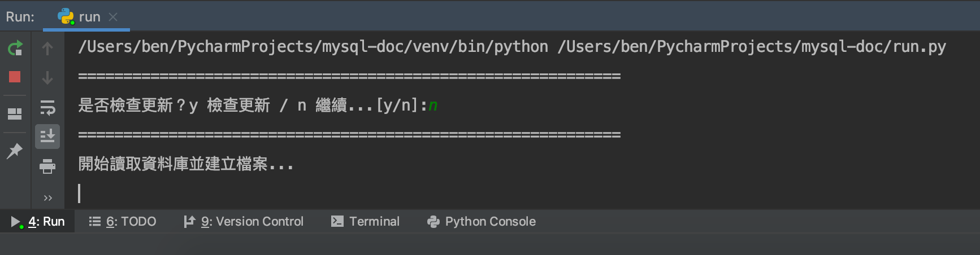Rerun the script with green rerun icon
This screenshot has width=980, height=255.
(x=15, y=49)
